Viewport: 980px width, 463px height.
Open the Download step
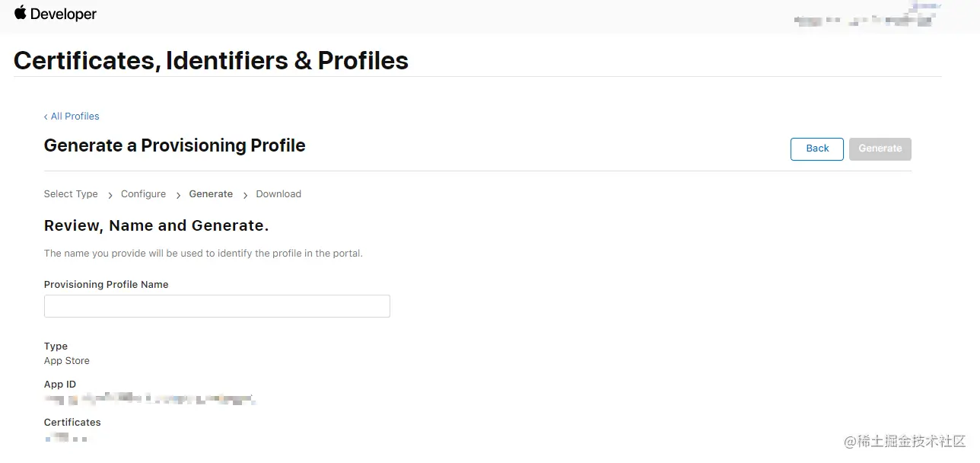pos(278,194)
